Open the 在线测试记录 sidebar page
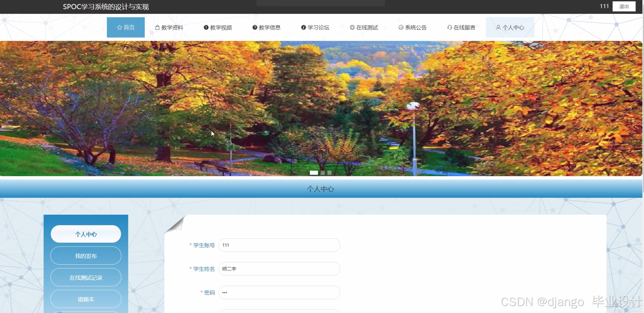644x313 pixels. (x=86, y=277)
